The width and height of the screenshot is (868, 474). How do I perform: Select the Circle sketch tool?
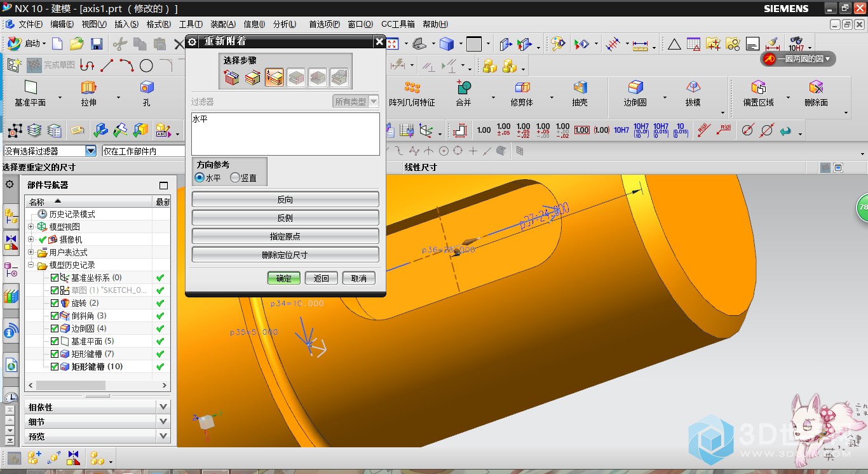pos(146,65)
